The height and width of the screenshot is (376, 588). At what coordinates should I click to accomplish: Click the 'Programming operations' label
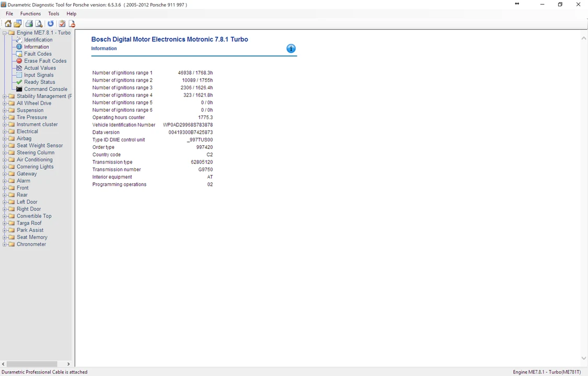pyautogui.click(x=119, y=184)
